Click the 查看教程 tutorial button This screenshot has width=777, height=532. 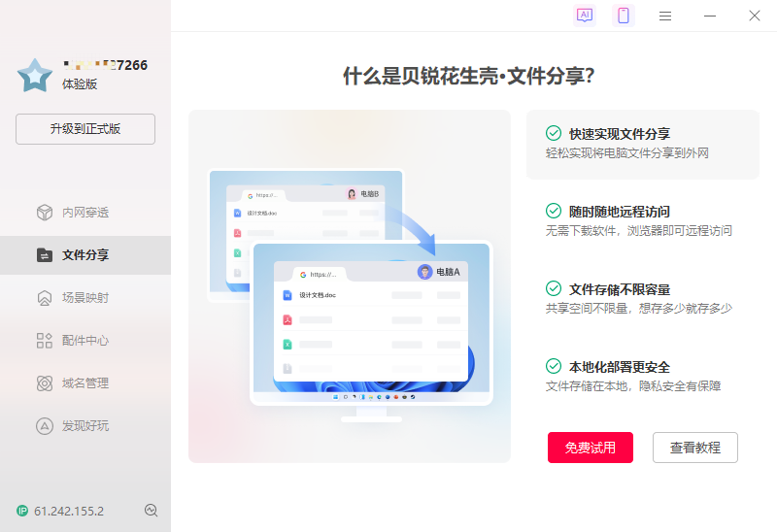click(695, 448)
